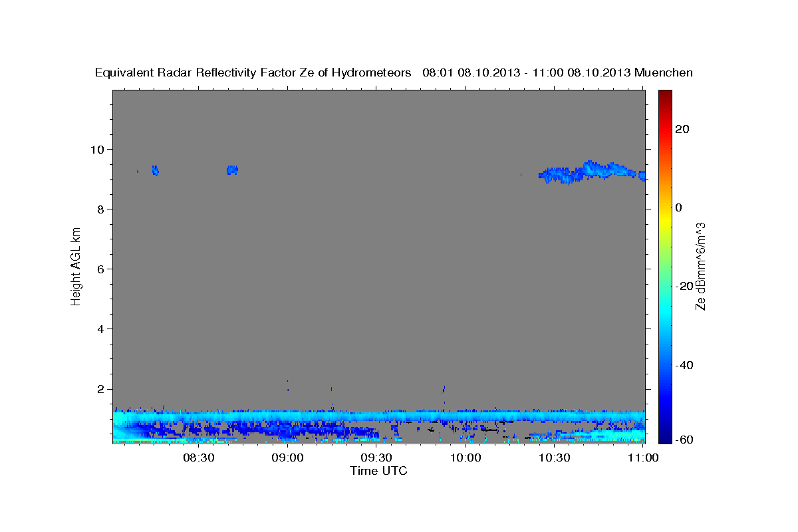Click the colorbar value -40
This screenshot has height=532, width=798.
(684, 365)
